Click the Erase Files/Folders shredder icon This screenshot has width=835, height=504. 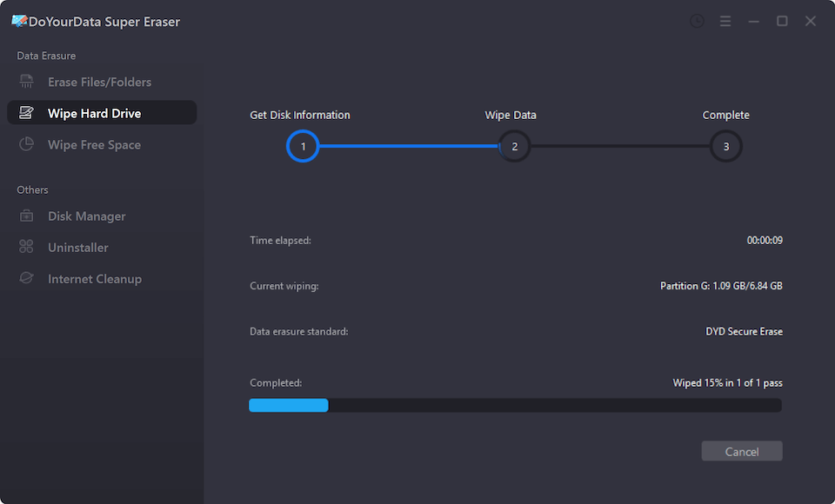click(x=26, y=82)
